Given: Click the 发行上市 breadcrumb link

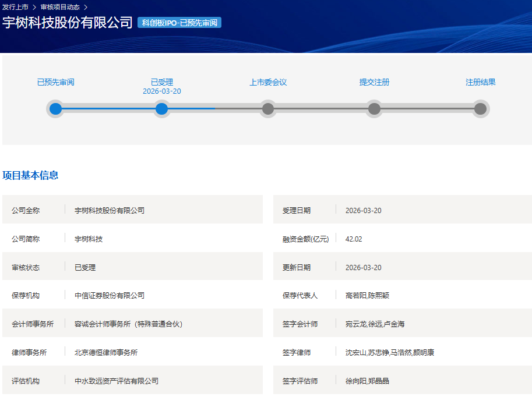Looking at the screenshot, I should (15, 7).
